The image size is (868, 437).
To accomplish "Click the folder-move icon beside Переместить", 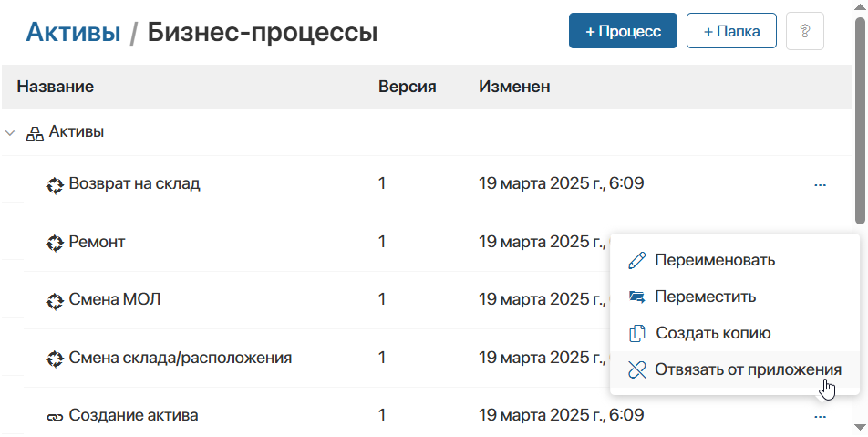I will 637,297.
